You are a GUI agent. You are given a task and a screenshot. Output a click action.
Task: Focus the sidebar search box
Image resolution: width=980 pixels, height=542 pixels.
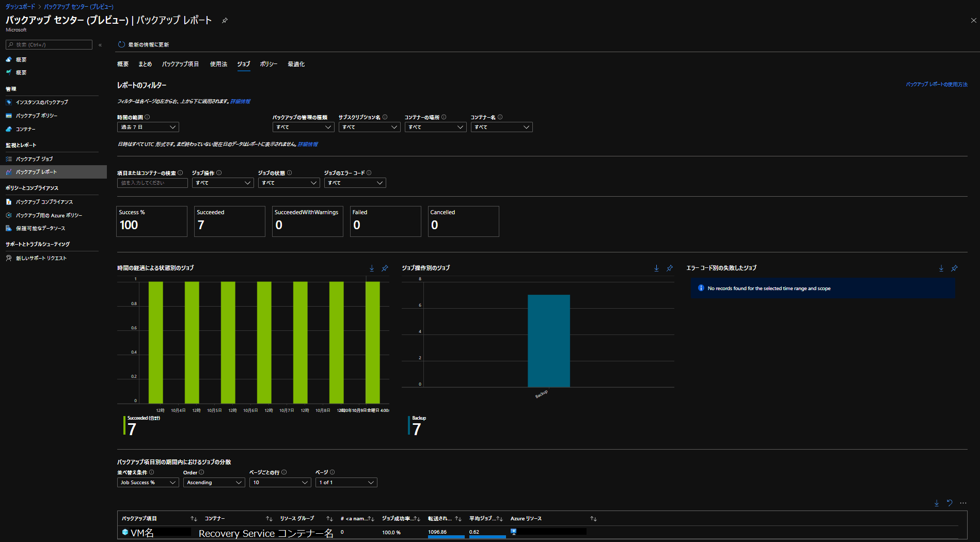(x=49, y=45)
